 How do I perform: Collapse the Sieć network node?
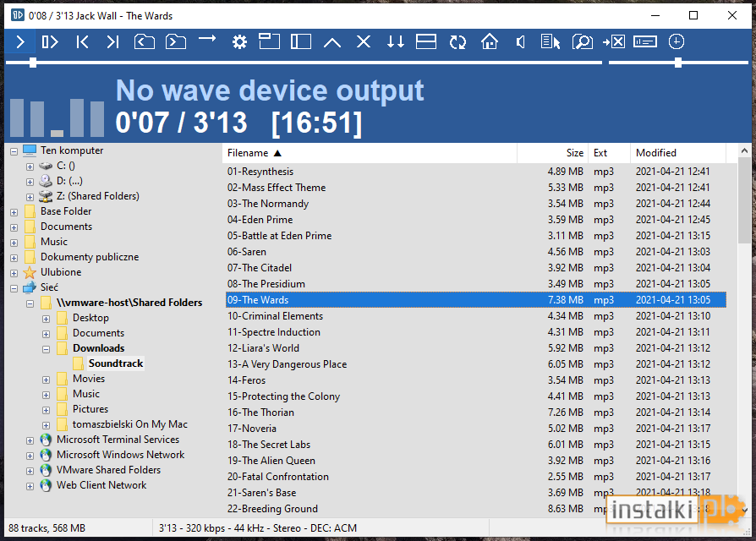(14, 288)
